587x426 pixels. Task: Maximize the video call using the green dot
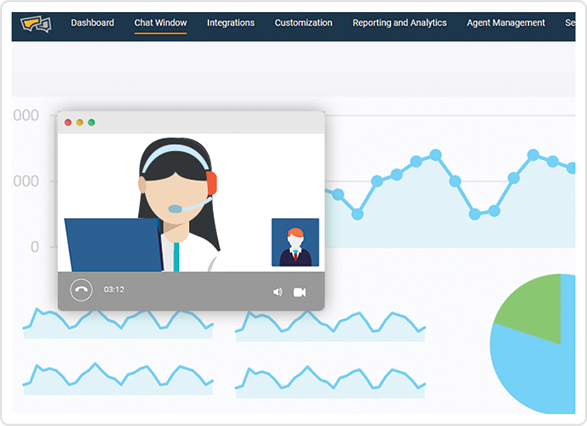coord(91,122)
